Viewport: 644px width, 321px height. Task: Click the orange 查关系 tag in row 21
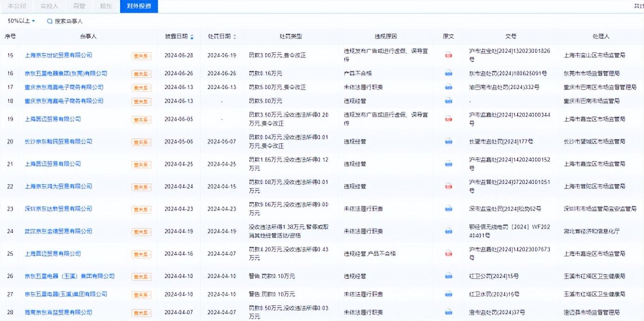(141, 165)
